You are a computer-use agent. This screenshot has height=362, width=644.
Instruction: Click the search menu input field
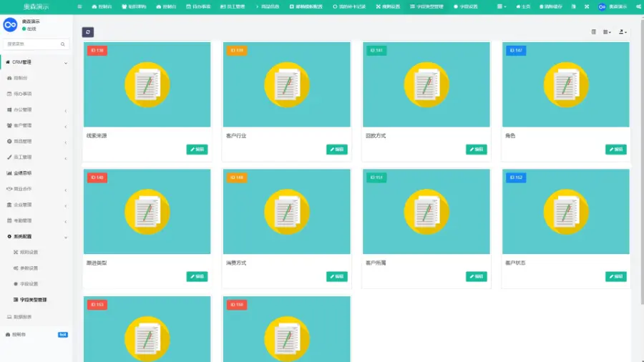click(x=32, y=44)
